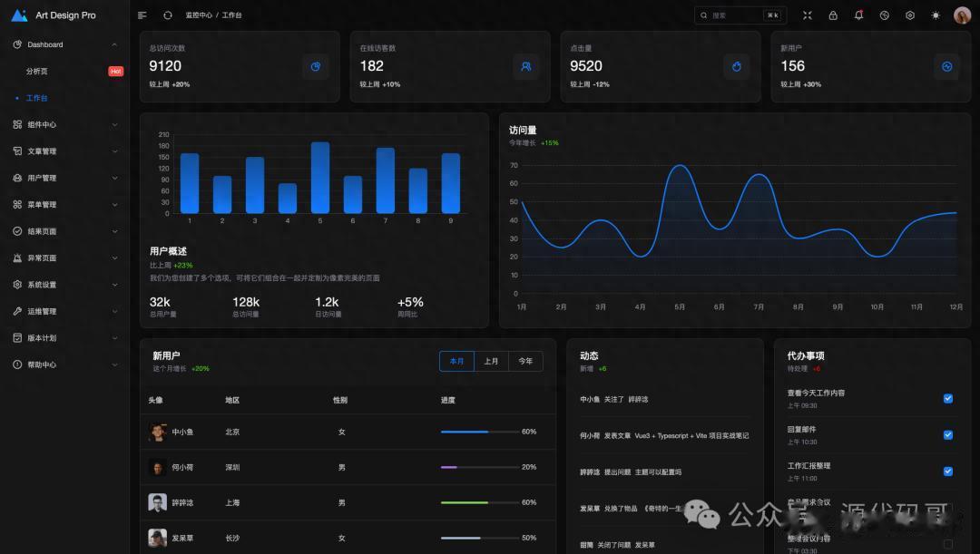Expand the 组件中心 sidebar menu
Screen dimensions: 980x554
pyautogui.click(x=65, y=124)
